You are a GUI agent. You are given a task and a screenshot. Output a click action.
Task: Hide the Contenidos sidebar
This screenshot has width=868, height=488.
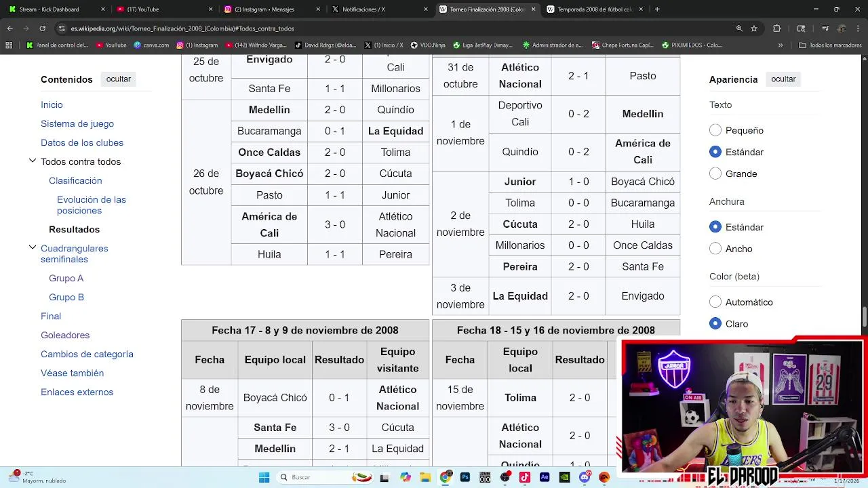pyautogui.click(x=119, y=79)
